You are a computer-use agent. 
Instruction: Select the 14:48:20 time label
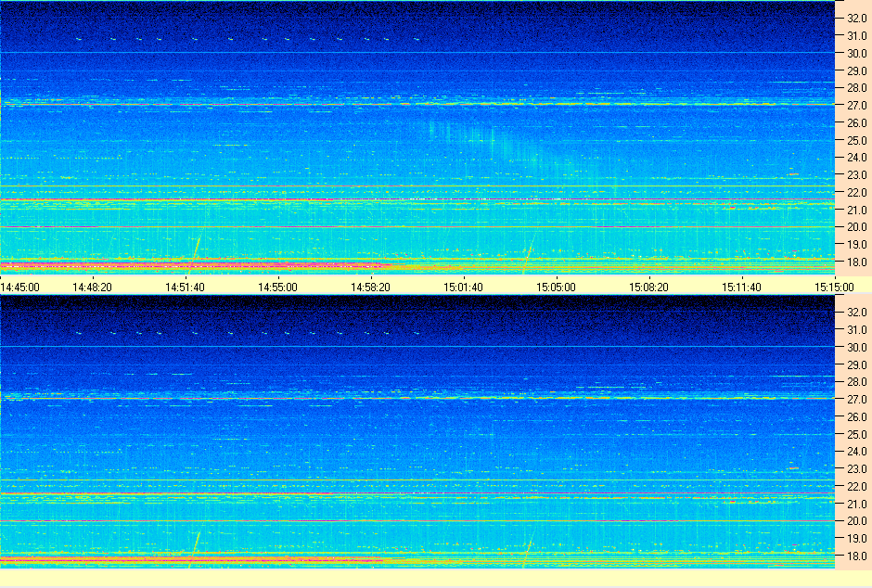(93, 288)
